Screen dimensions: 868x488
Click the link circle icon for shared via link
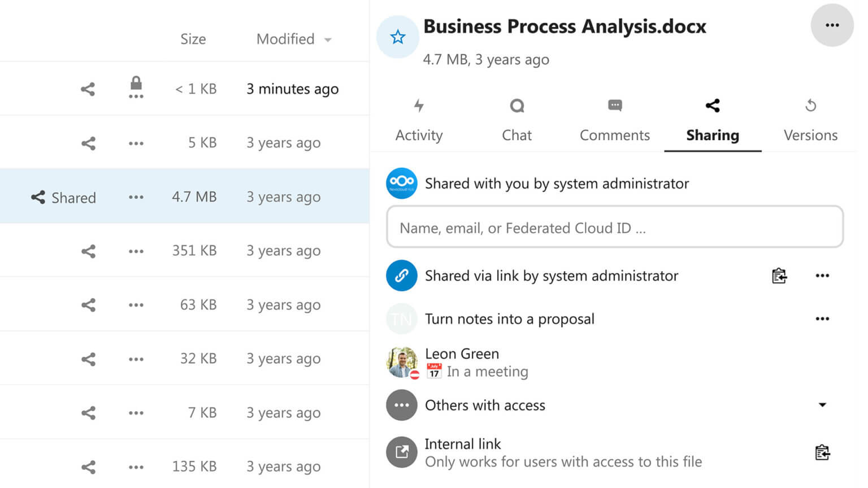click(401, 276)
